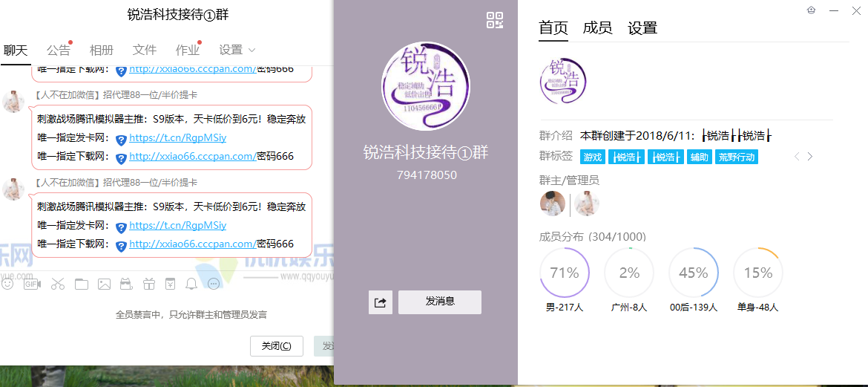Click the GIF sticker icon
Viewport: 868px width, 387px height.
(32, 284)
